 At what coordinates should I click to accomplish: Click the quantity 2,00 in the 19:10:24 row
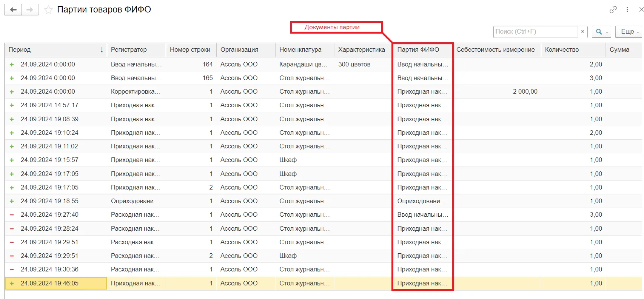click(596, 133)
